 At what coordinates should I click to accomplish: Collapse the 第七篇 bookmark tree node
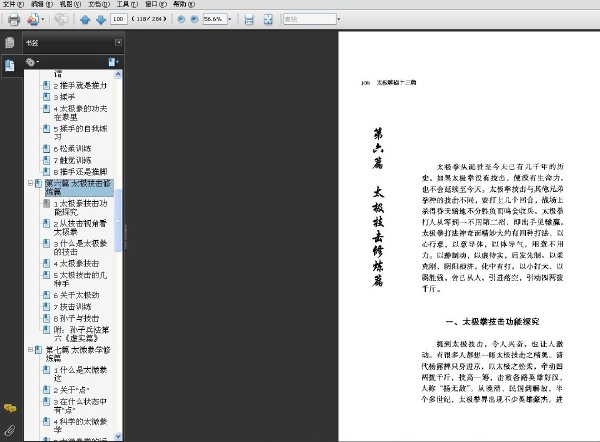pos(30,349)
